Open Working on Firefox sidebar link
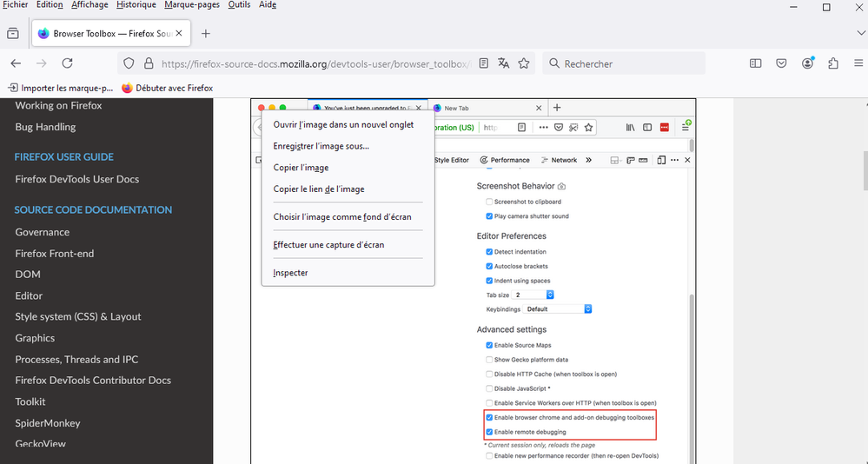 59,105
